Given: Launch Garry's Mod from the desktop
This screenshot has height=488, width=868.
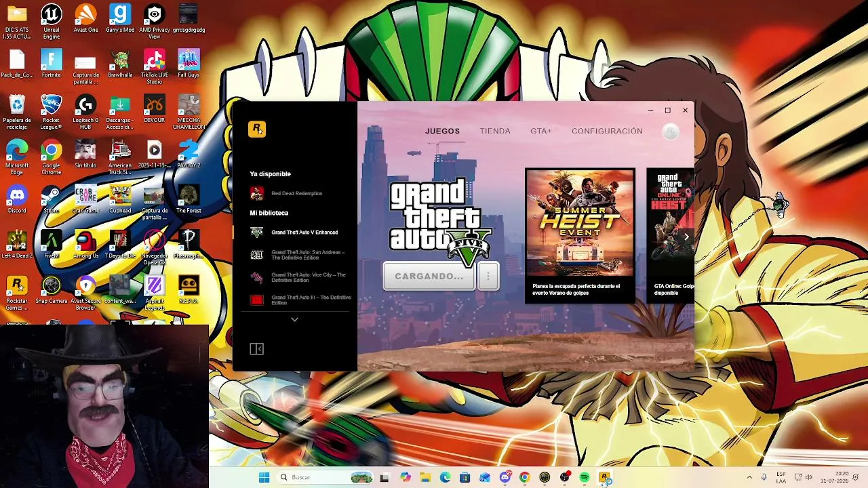Looking at the screenshot, I should point(120,19).
